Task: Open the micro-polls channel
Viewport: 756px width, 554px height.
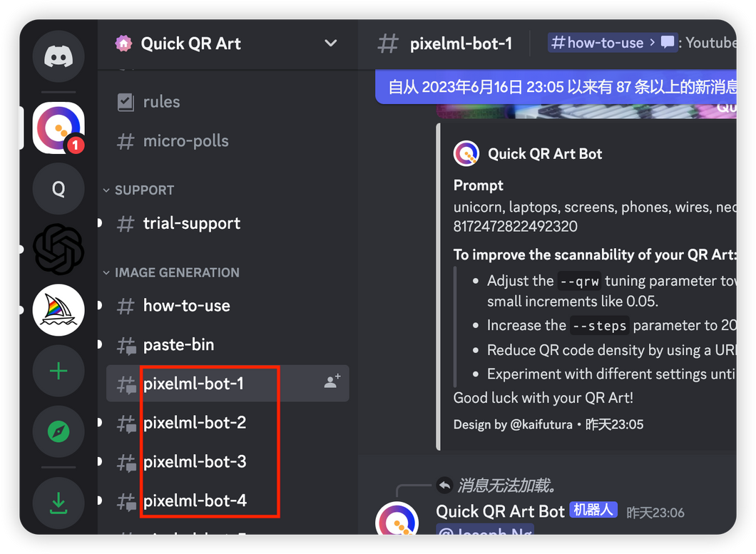Action: [228, 140]
